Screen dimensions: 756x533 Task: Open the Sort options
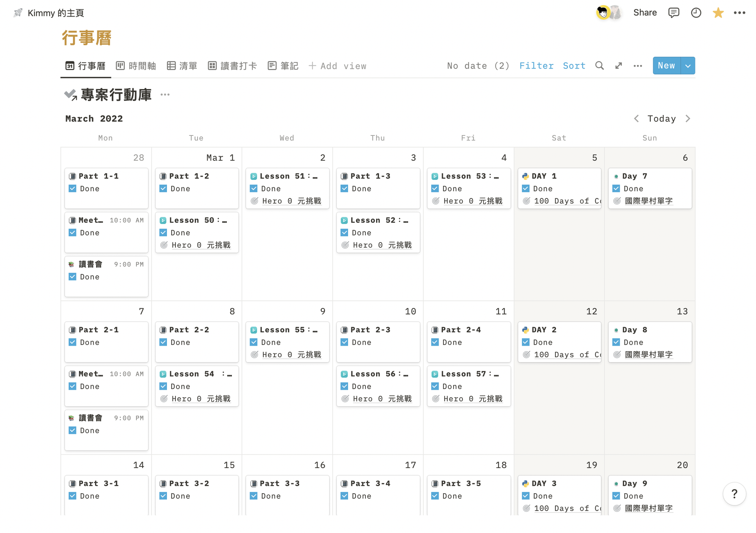coord(574,66)
